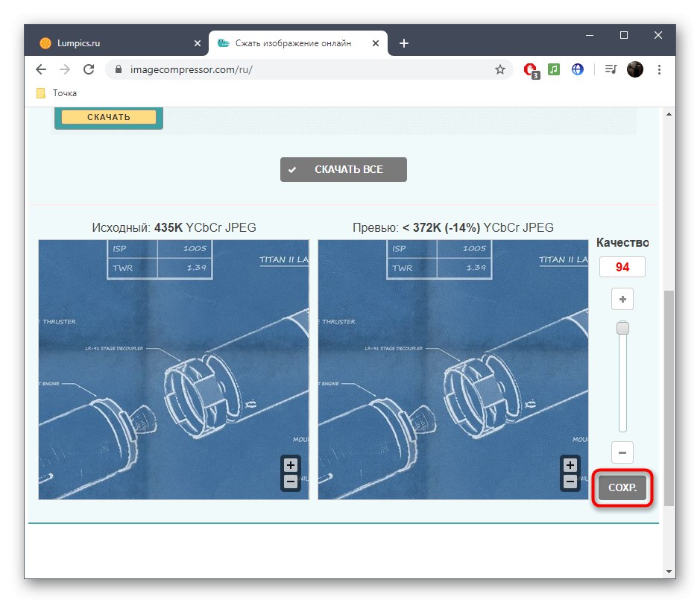Screen dimensions: 700x603
Task: Go back to the previous page
Action: (41, 69)
